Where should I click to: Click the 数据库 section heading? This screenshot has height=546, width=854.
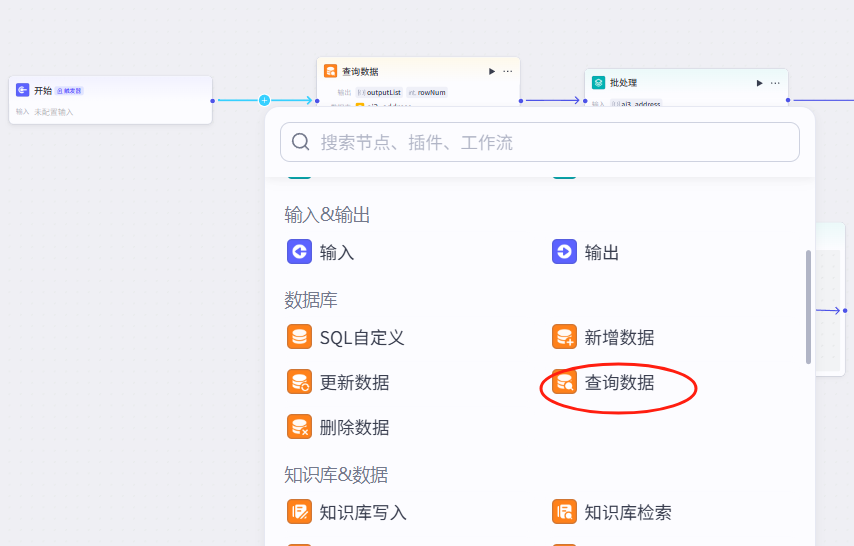click(310, 300)
